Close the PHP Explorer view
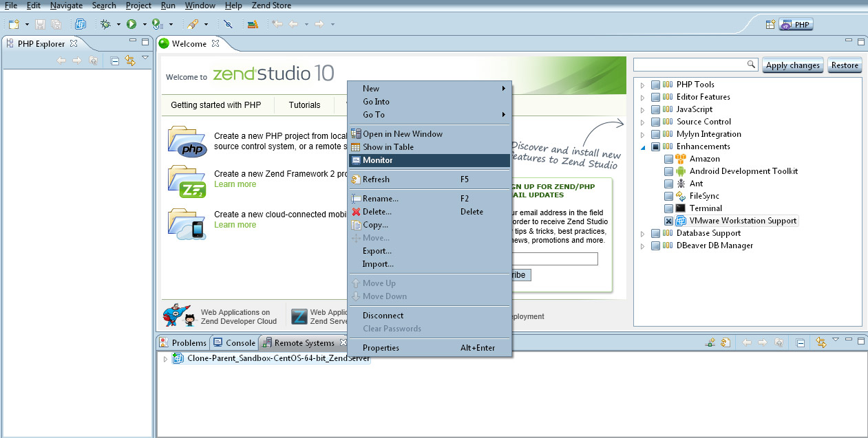The height and width of the screenshot is (438, 868). (74, 43)
